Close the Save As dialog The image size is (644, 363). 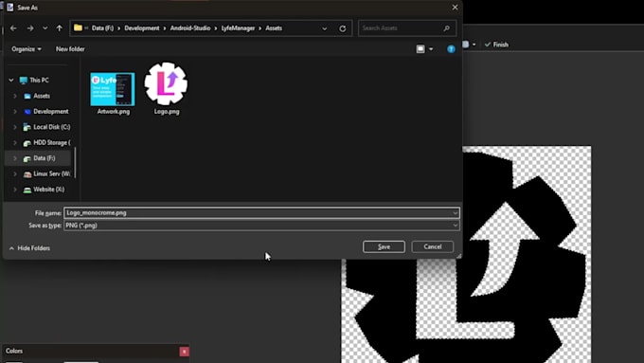(455, 8)
